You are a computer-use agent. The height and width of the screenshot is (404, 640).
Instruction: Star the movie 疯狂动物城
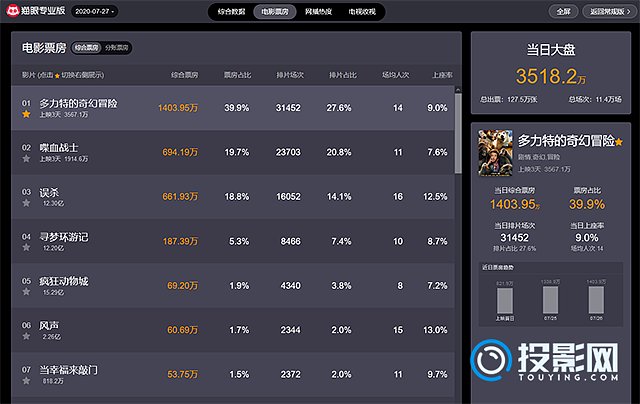pos(26,292)
